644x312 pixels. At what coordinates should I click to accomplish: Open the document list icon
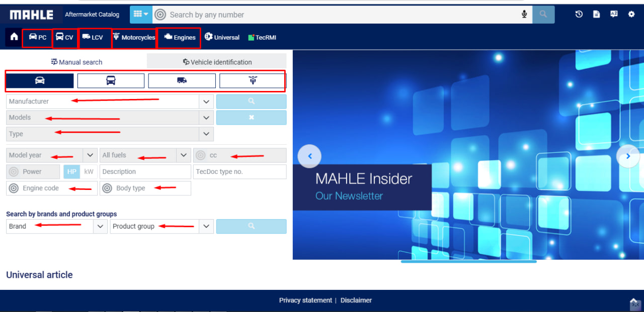pyautogui.click(x=596, y=15)
